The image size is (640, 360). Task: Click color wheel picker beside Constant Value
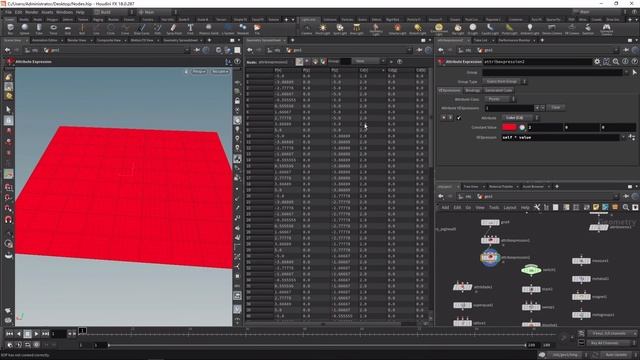[x=522, y=127]
